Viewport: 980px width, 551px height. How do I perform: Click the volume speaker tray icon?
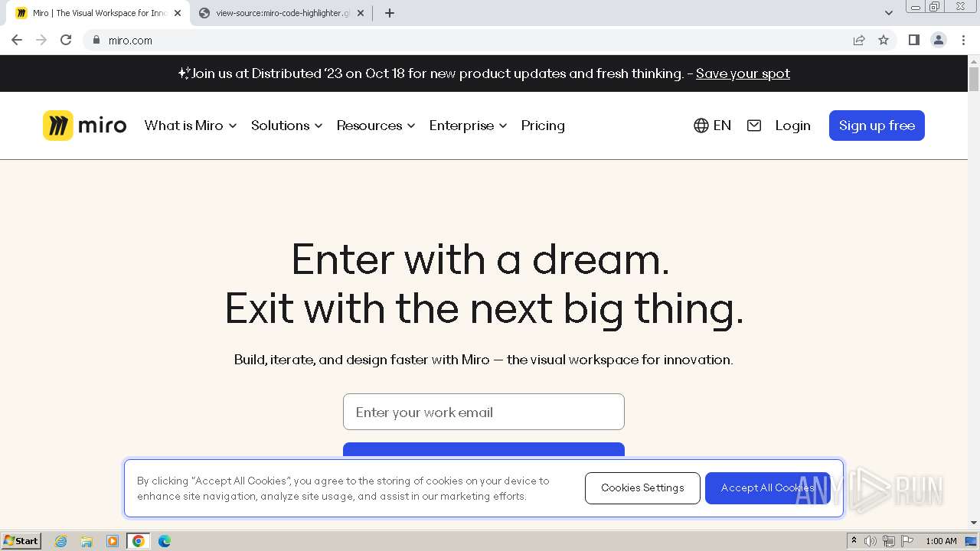tap(871, 541)
